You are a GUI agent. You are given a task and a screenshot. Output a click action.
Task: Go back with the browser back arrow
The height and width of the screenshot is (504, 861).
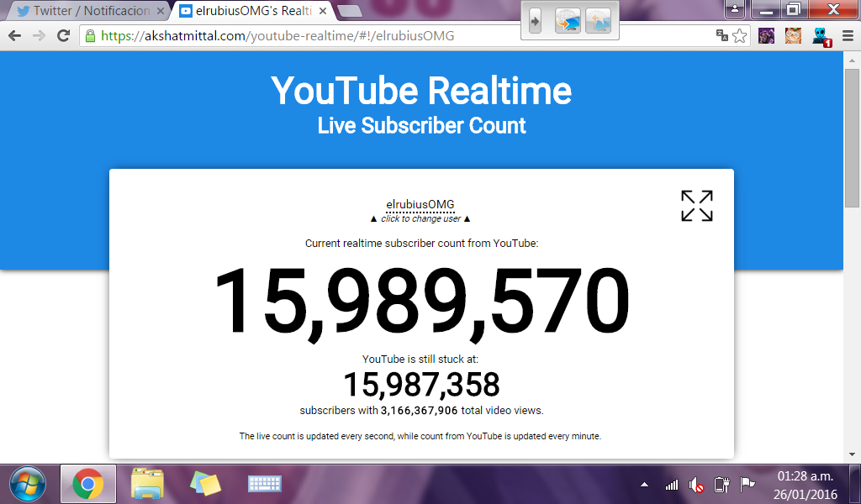point(15,36)
